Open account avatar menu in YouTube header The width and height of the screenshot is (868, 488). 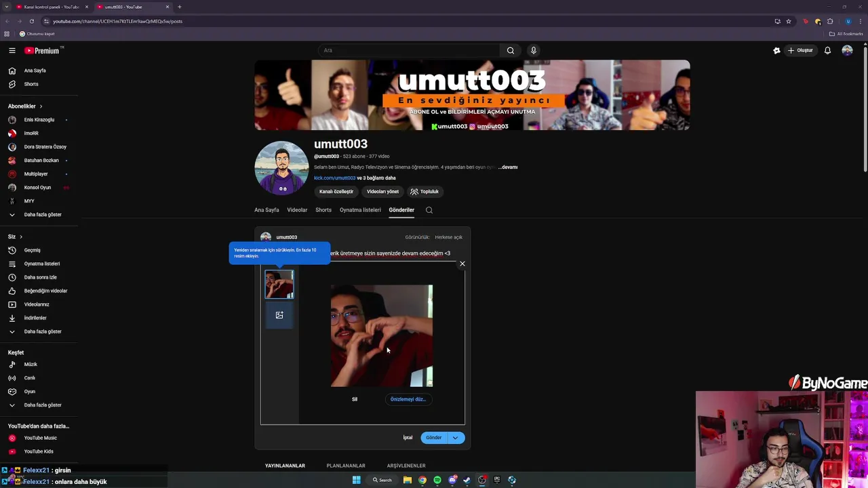click(847, 50)
